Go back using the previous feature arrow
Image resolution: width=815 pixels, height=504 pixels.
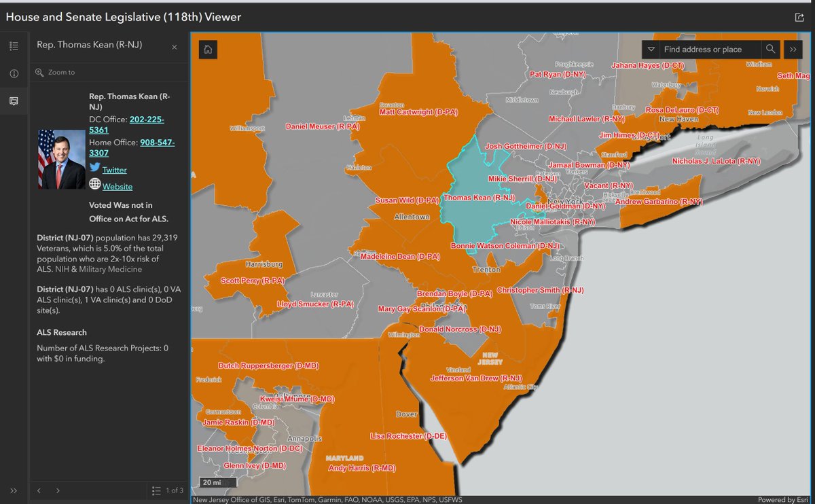point(39,490)
